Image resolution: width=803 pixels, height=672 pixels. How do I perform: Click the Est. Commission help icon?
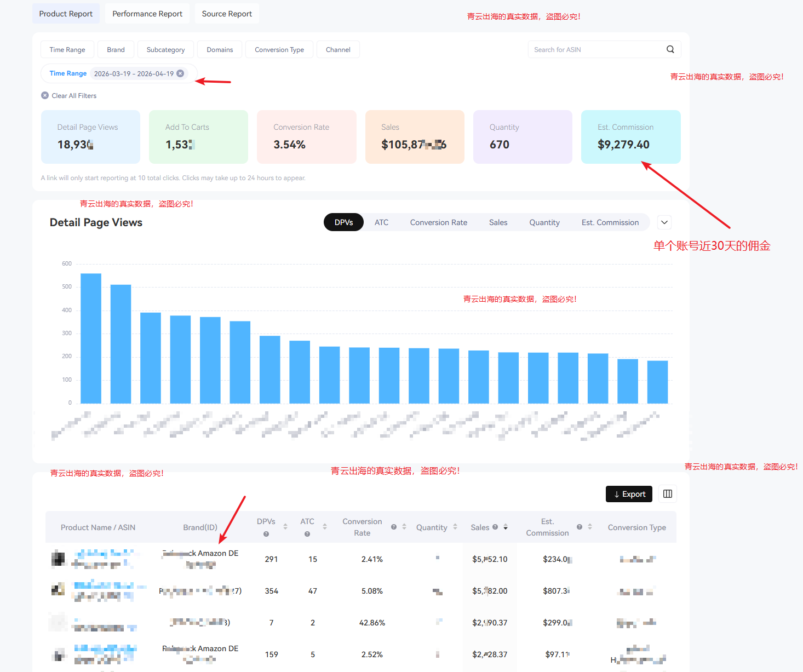coord(579,527)
